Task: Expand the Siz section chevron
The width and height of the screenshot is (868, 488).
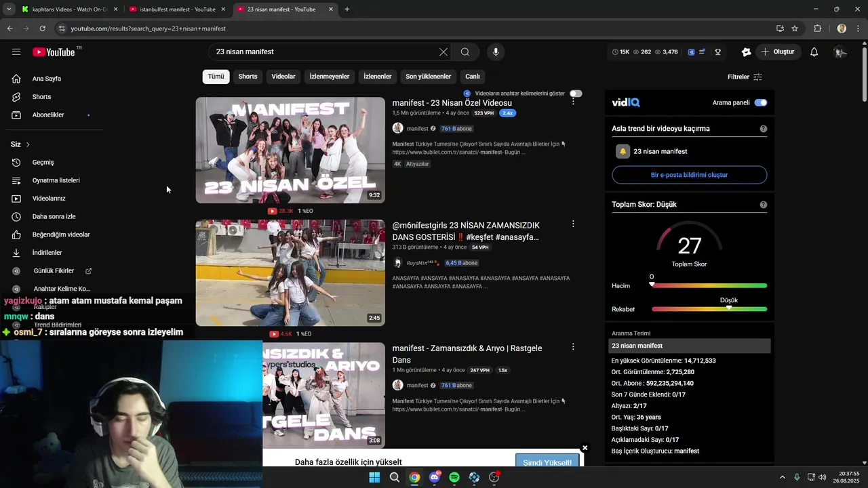Action: tap(27, 144)
